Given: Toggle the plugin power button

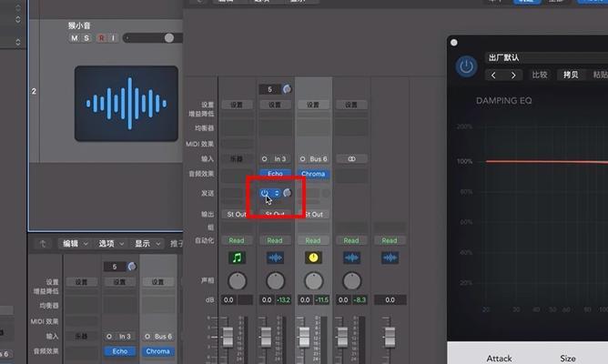Looking at the screenshot, I should click(x=466, y=66).
